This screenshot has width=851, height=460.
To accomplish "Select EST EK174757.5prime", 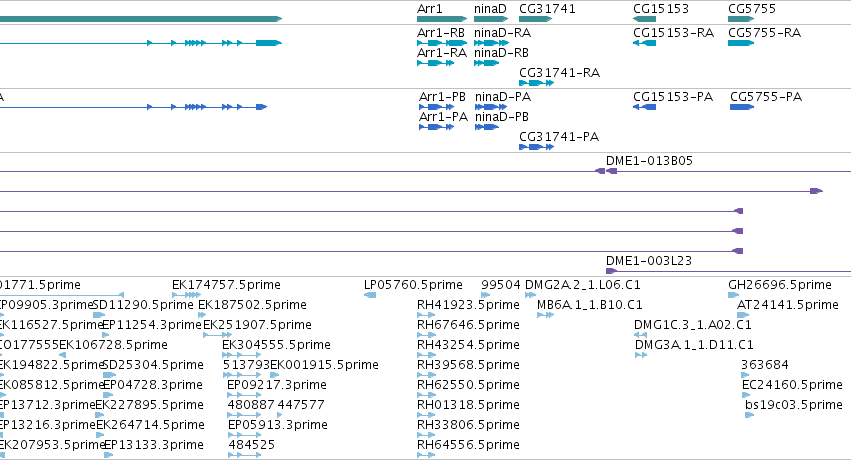I will [226, 285].
